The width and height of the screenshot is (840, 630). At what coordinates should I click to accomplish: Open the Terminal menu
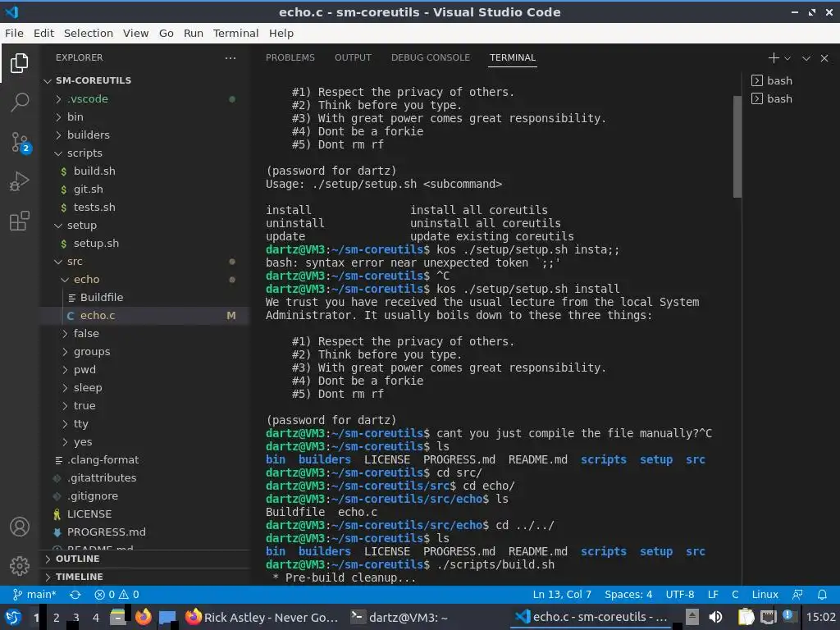(x=235, y=33)
